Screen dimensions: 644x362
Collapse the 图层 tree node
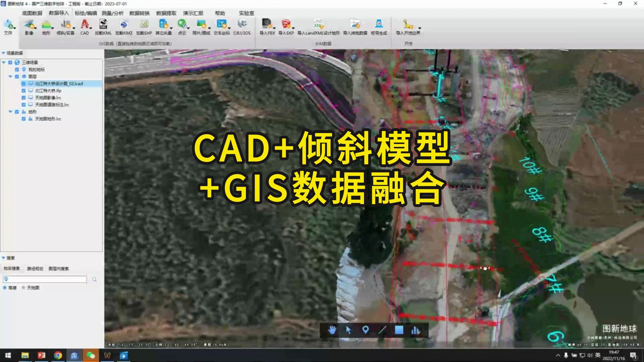pyautogui.click(x=11, y=76)
